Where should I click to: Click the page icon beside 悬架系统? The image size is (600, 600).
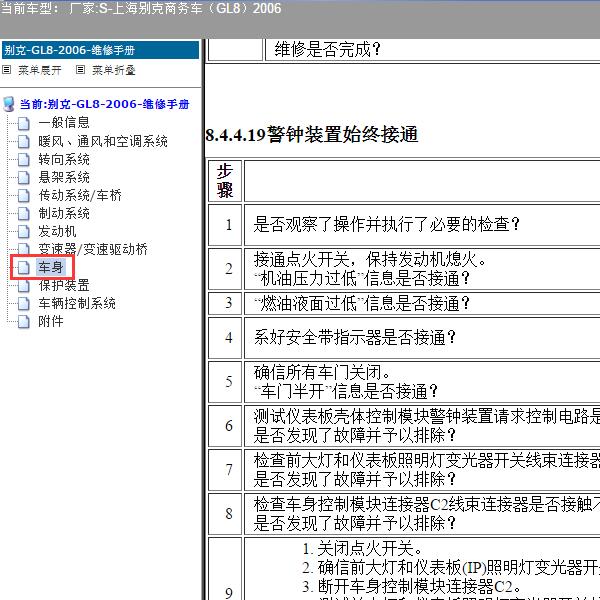point(23,177)
